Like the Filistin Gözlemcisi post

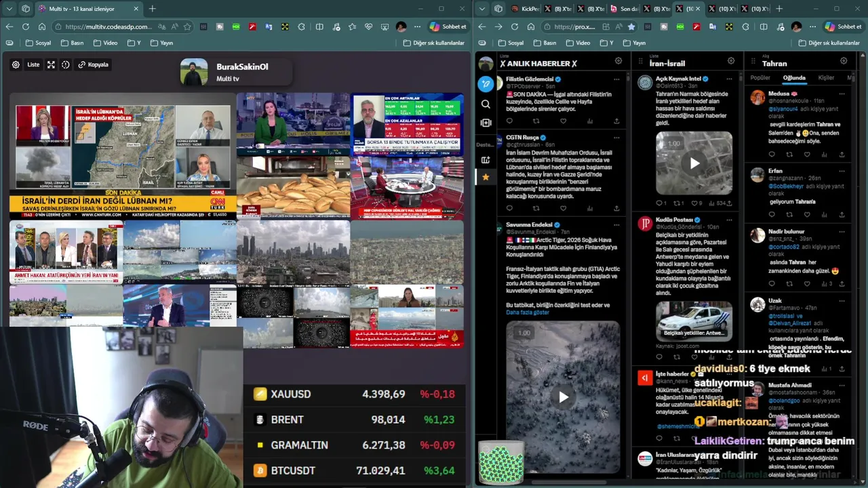(x=563, y=121)
